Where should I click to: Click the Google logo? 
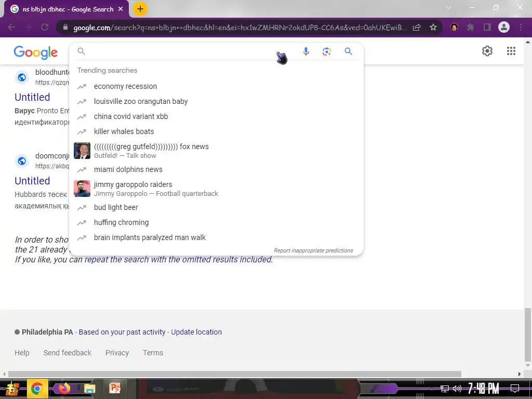(x=36, y=52)
